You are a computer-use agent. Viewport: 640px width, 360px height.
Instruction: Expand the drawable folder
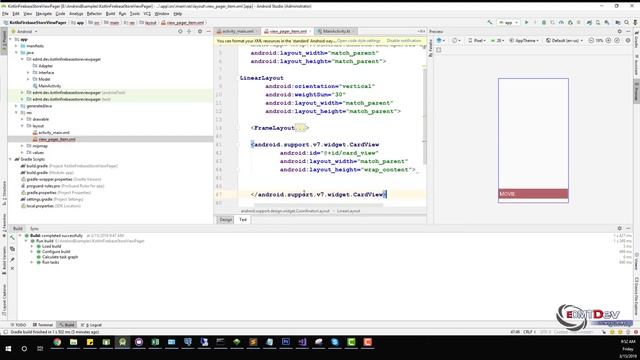22,119
